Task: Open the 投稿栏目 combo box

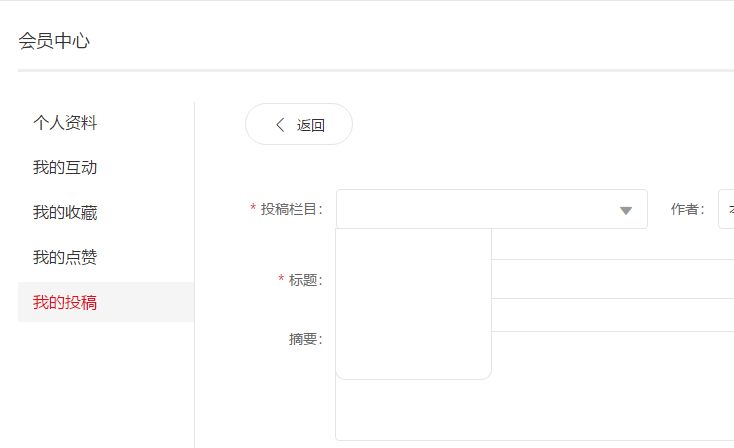Action: point(480,209)
